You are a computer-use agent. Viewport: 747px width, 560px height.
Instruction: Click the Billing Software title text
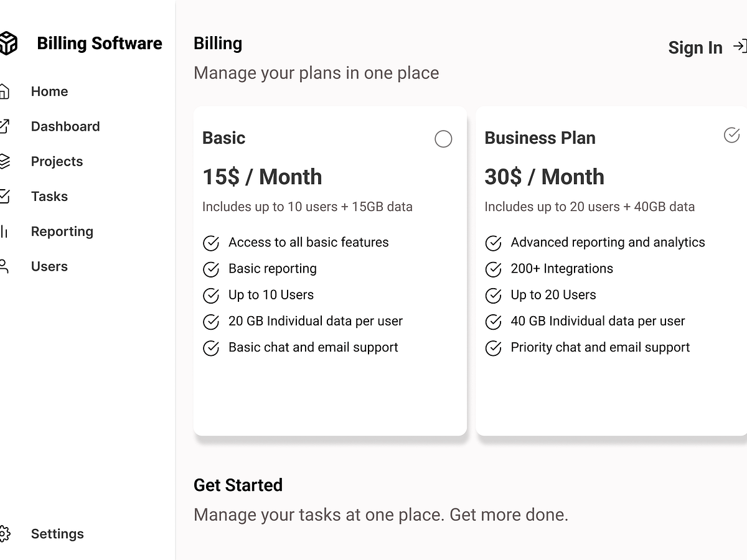(x=100, y=44)
